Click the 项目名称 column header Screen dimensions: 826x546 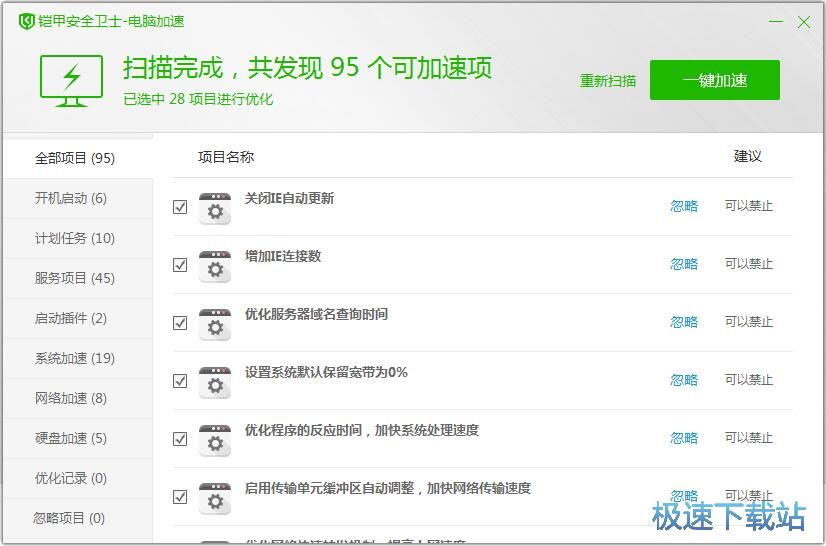pos(226,157)
